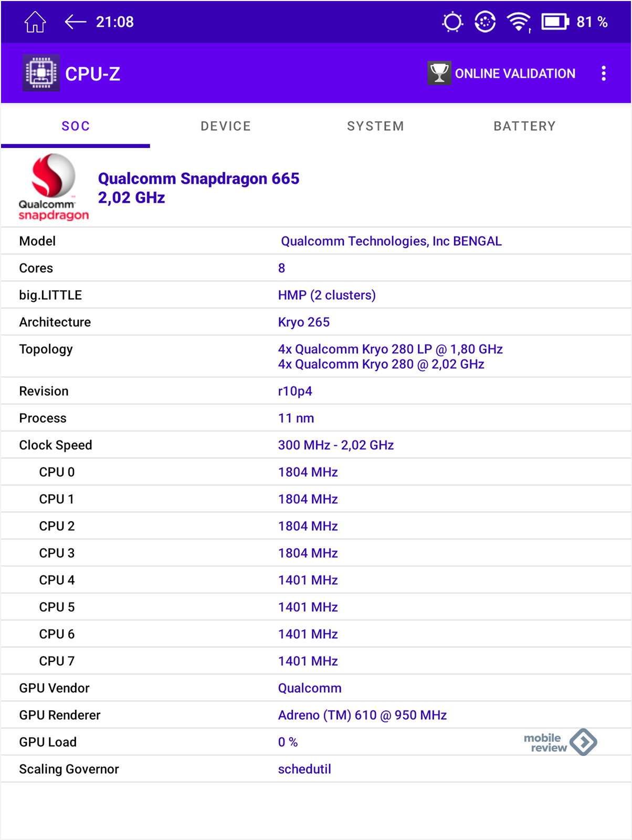Tap the schedutil scaling governor value

tap(304, 769)
